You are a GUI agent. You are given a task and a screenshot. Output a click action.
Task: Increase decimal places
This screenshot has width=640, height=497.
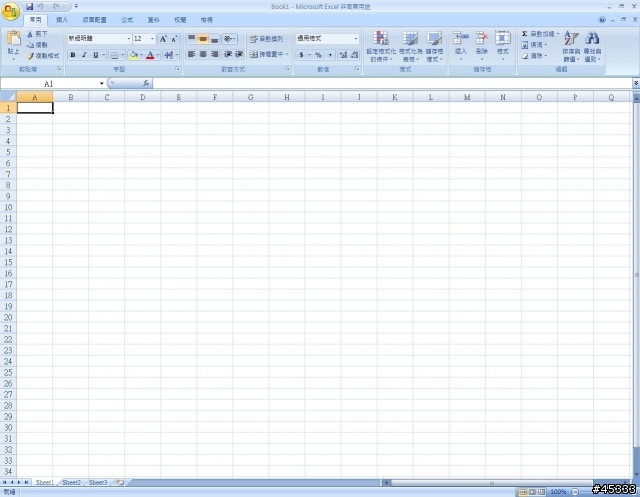coord(343,55)
